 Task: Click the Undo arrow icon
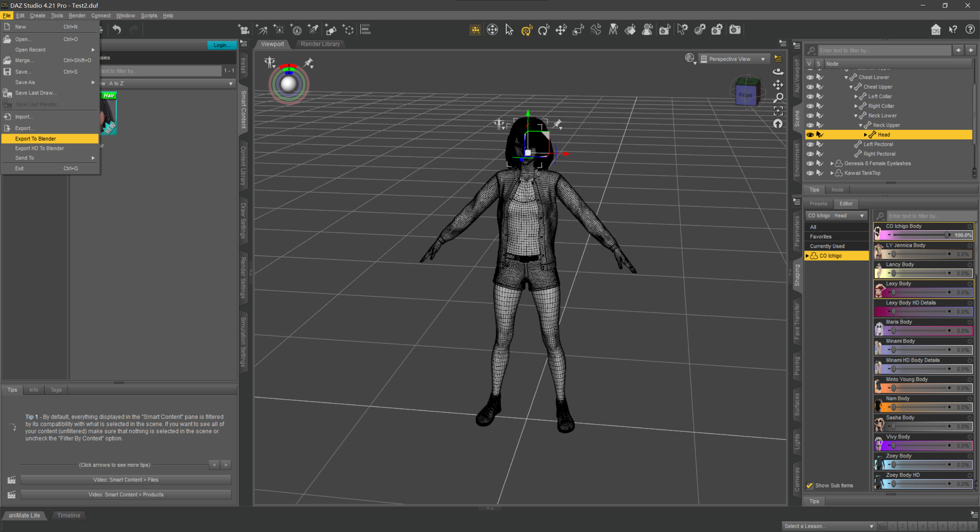(x=117, y=29)
